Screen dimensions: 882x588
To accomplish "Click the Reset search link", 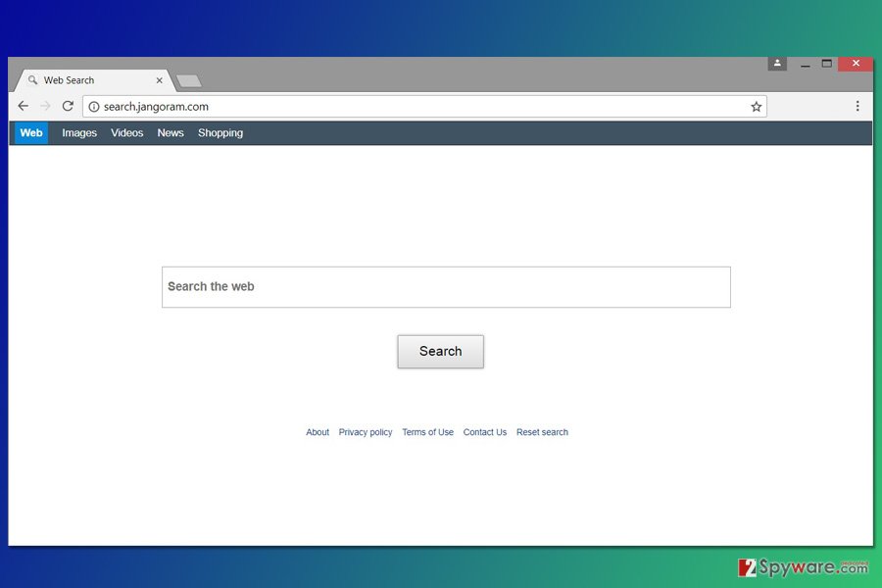I will coord(542,432).
